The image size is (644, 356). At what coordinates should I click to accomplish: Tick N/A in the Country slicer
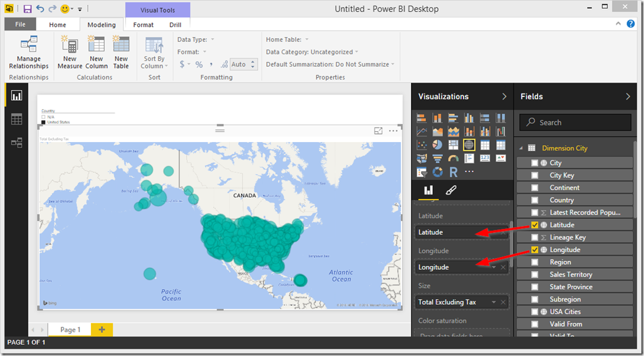point(43,117)
